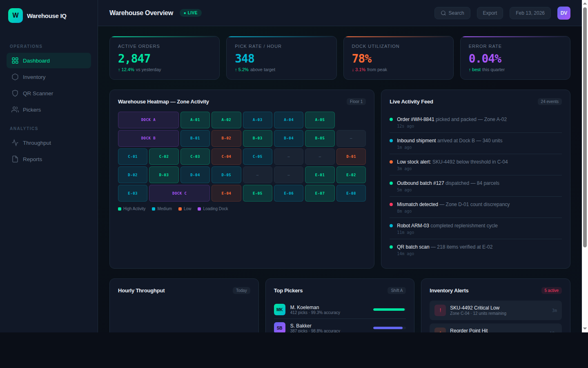Open the Inbound shipment feed entry

click(x=476, y=144)
